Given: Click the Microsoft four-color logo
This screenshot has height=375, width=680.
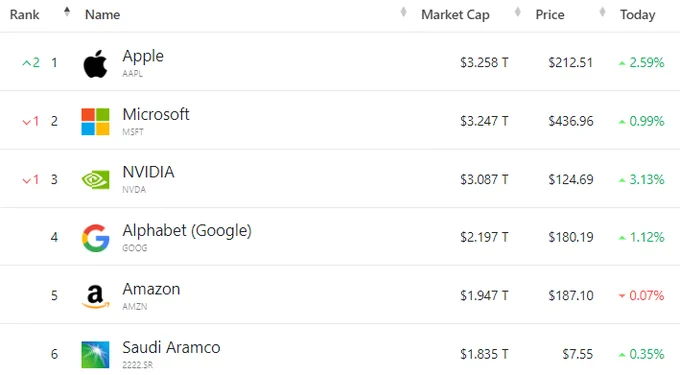Looking at the screenshot, I should (x=95, y=122).
